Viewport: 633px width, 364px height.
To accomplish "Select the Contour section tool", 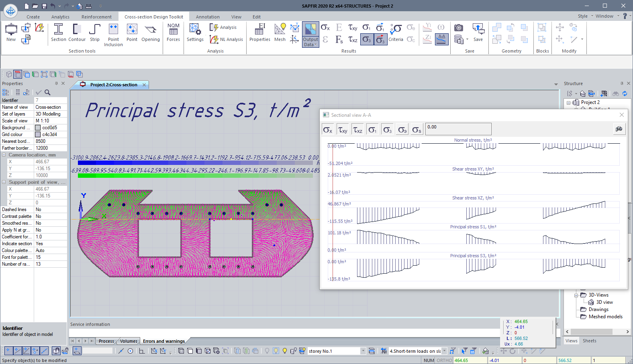I will (x=77, y=33).
